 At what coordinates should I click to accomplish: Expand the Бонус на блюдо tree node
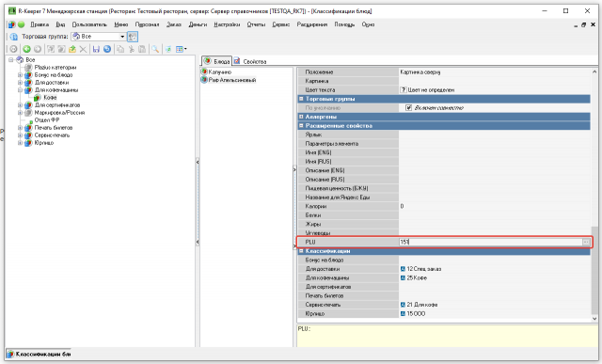pyautogui.click(x=21, y=75)
